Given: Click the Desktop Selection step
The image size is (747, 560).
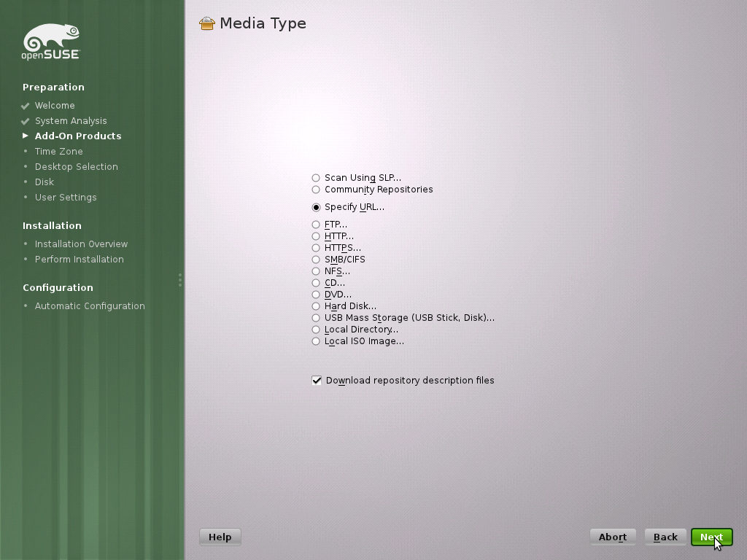Looking at the screenshot, I should 76,167.
